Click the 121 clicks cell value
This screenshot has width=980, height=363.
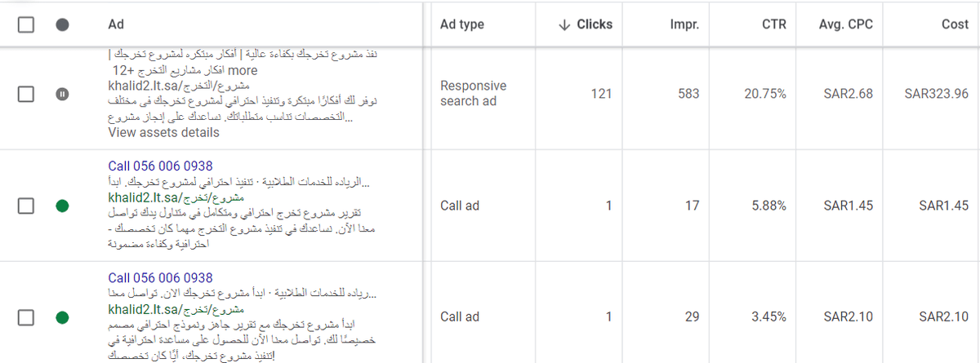(x=601, y=94)
